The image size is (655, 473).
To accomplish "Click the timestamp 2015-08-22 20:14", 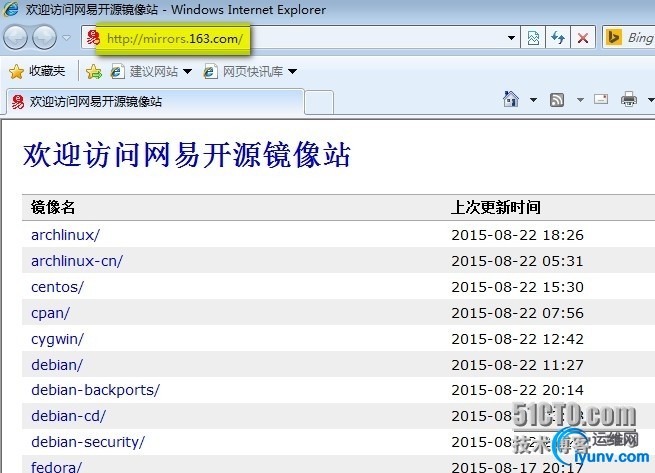I will click(517, 390).
